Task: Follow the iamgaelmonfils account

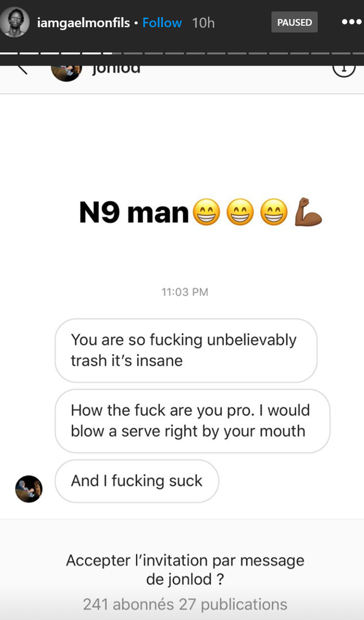Action: point(162,22)
